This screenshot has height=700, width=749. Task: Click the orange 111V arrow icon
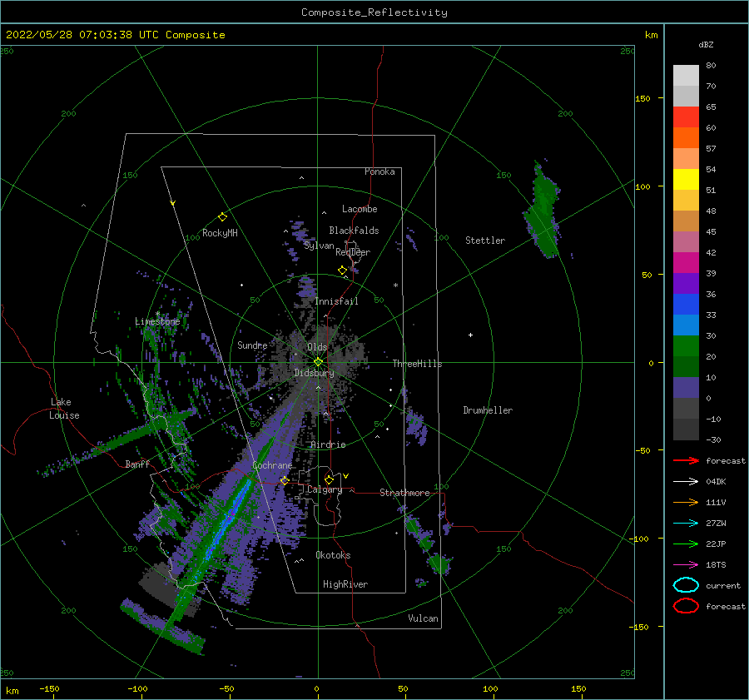point(686,502)
